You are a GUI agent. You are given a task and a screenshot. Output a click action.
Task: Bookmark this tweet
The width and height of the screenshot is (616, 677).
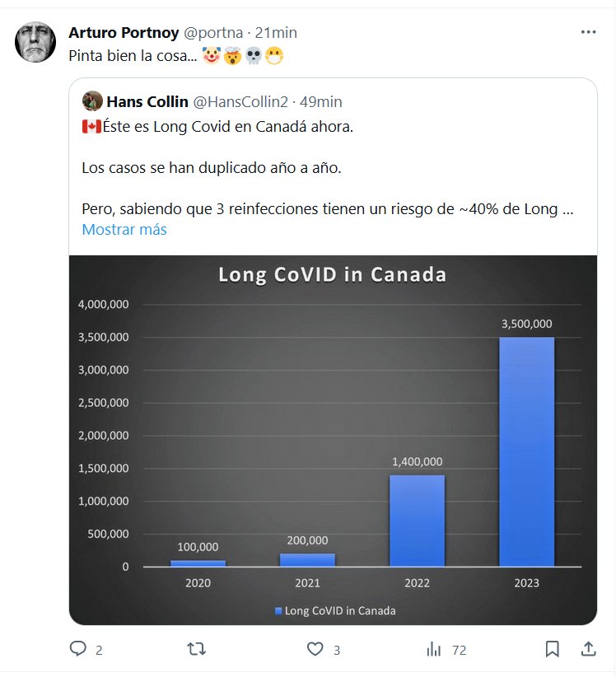pyautogui.click(x=553, y=649)
